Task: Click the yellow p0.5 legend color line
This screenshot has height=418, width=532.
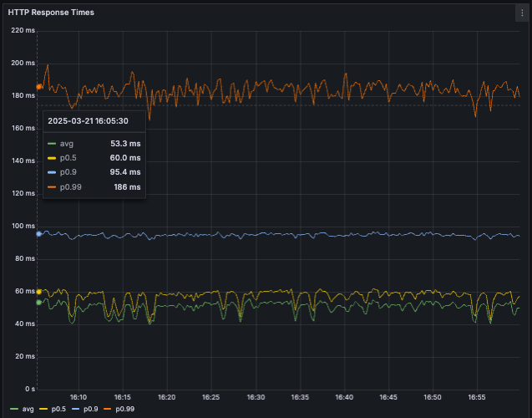Action: point(43,409)
